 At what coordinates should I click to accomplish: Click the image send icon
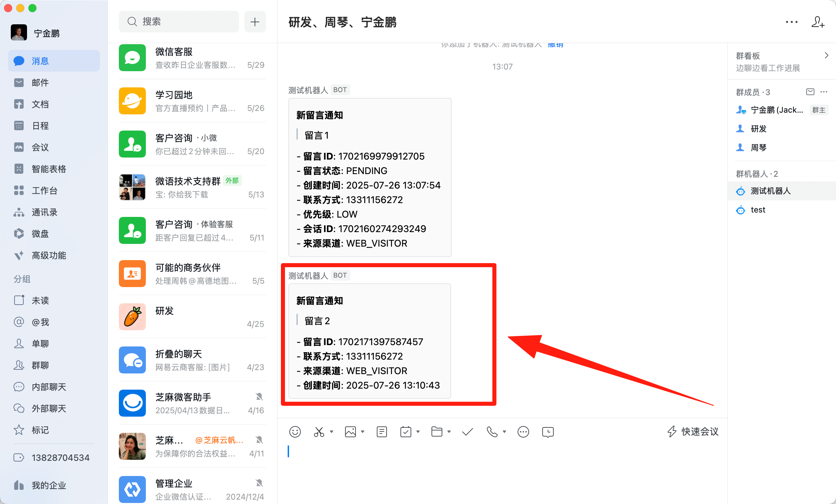[x=350, y=432]
